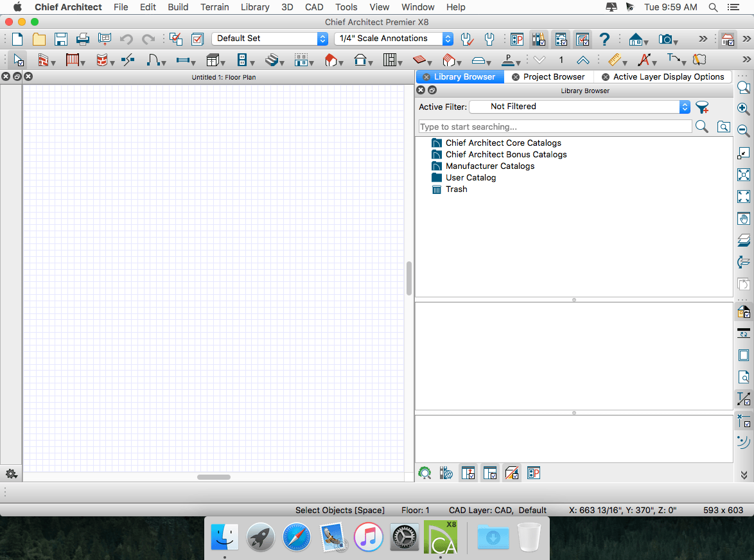Open the Default Set dropdown
The width and height of the screenshot is (754, 560).
click(x=270, y=39)
